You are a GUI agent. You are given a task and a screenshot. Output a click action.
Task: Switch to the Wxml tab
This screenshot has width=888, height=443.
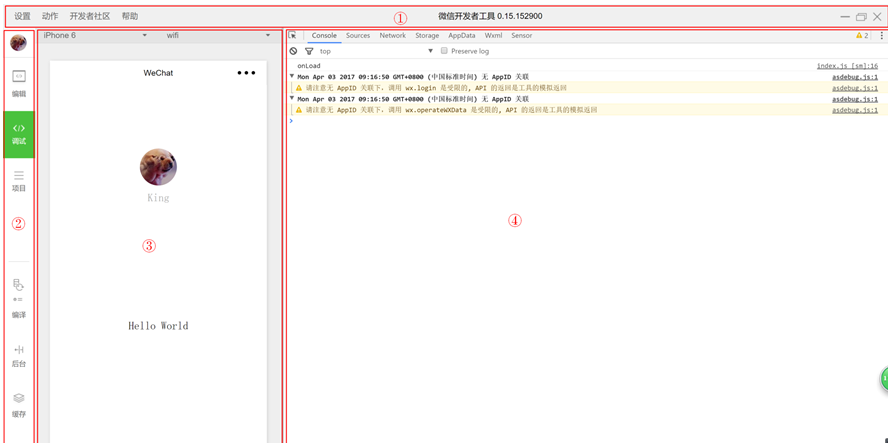tap(493, 35)
